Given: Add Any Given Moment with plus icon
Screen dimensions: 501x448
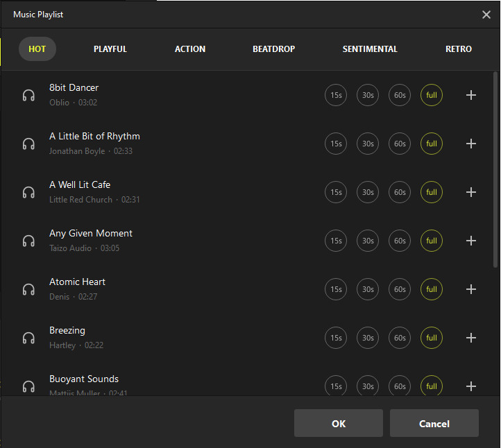Looking at the screenshot, I should (470, 241).
